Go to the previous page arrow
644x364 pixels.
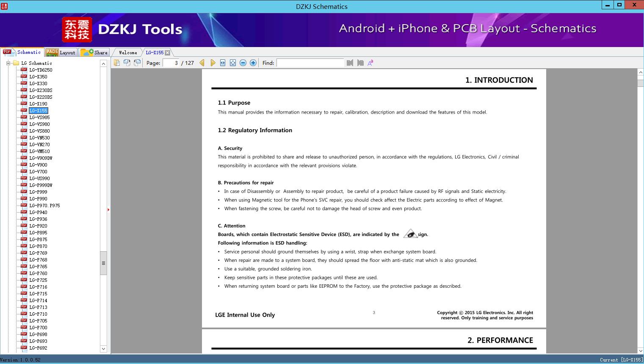pyautogui.click(x=202, y=63)
